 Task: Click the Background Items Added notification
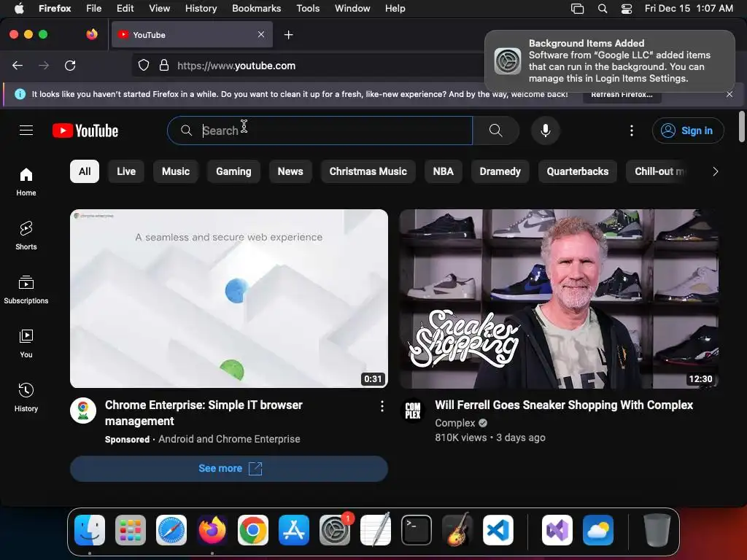(610, 61)
